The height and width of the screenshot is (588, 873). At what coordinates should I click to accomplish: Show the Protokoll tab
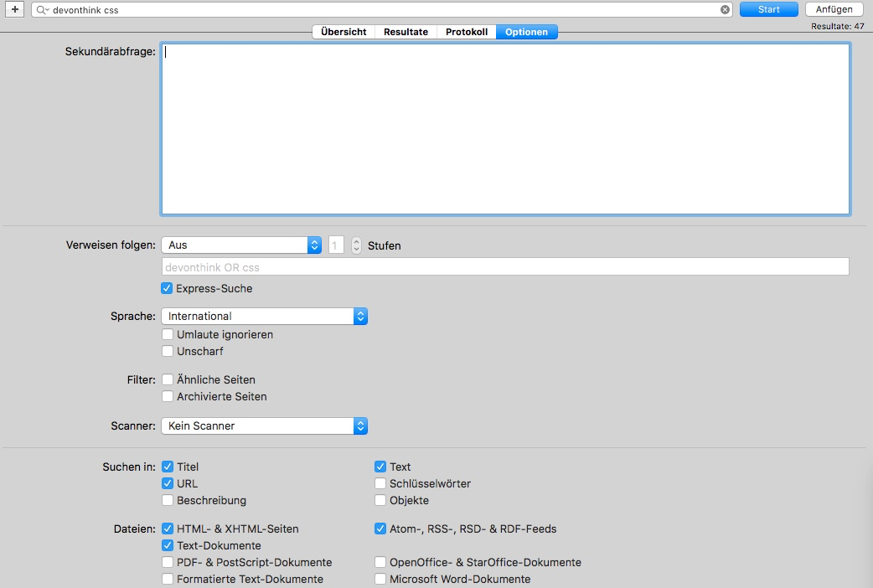point(466,32)
